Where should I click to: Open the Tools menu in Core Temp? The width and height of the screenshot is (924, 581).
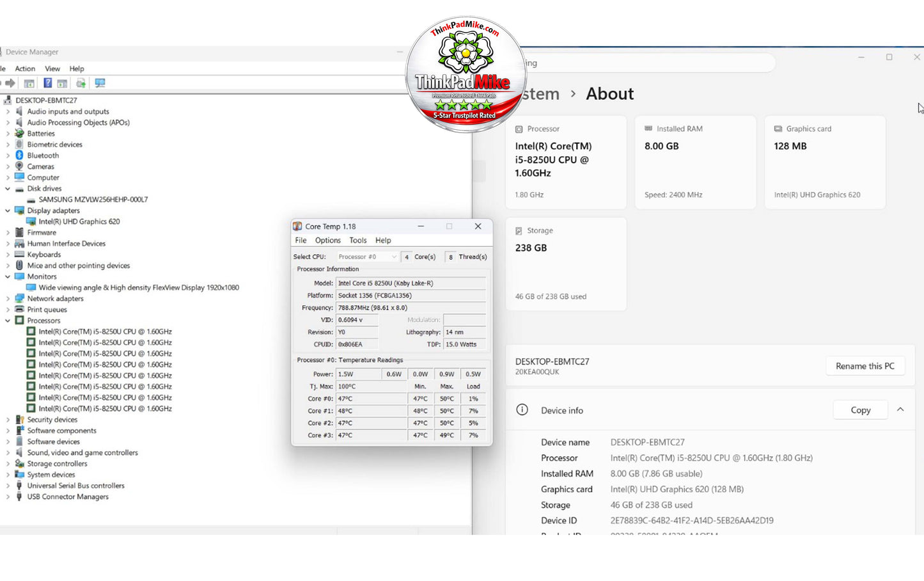click(358, 241)
